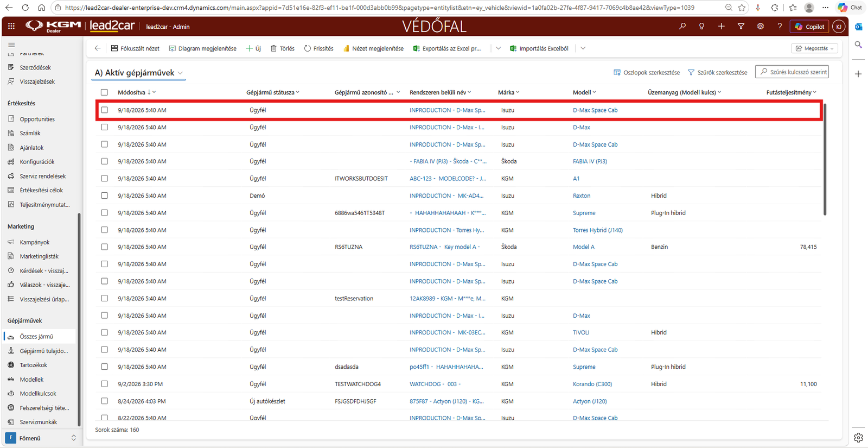Open the WATCHDOG - 003 record link
The height and width of the screenshot is (448, 868).
[435, 384]
